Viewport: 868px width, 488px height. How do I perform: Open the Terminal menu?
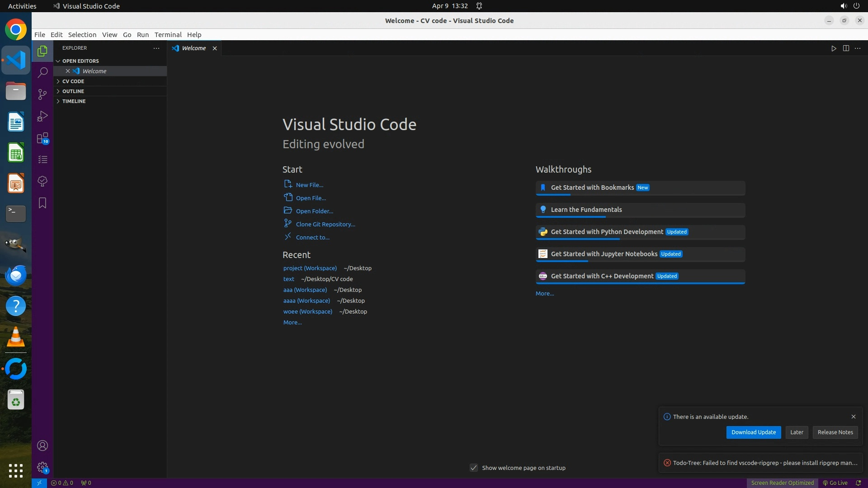coord(168,35)
